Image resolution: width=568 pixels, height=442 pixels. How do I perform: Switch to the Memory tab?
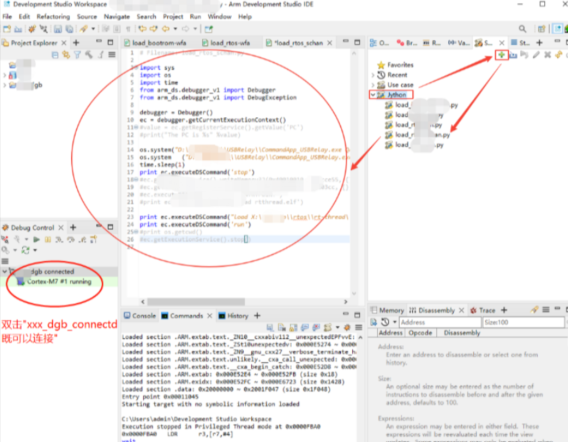pyautogui.click(x=387, y=310)
